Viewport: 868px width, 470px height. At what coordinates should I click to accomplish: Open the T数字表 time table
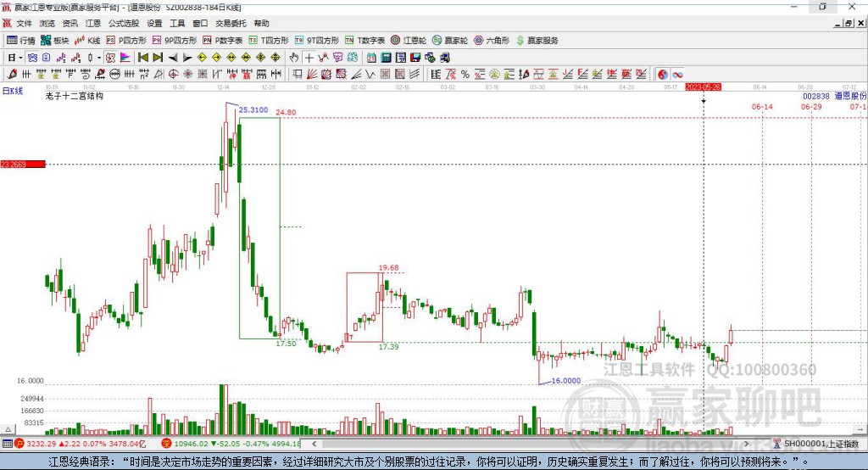[364, 41]
